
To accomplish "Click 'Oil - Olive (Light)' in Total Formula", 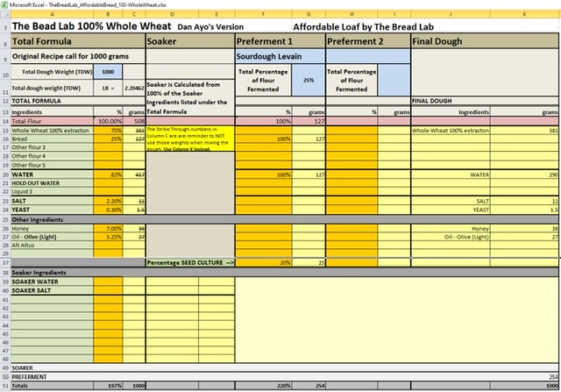I will (x=53, y=237).
